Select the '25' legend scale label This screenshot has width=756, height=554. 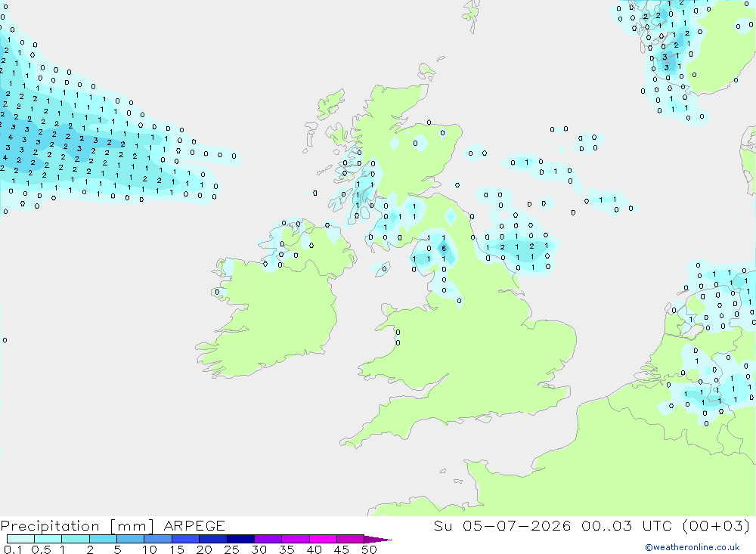coord(232,549)
